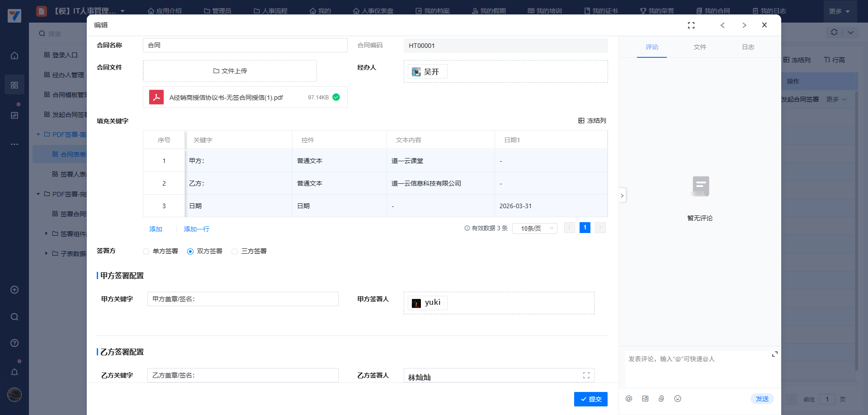Open the 更多 dropdown in top navigation
Screen dimensions: 868x415
pos(839,11)
